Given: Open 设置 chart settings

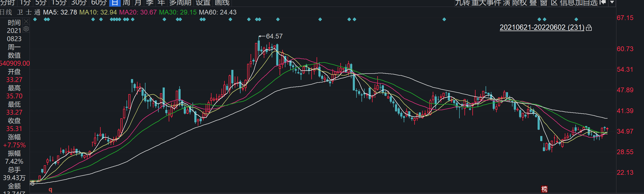Looking at the screenshot, I should click(203, 3).
